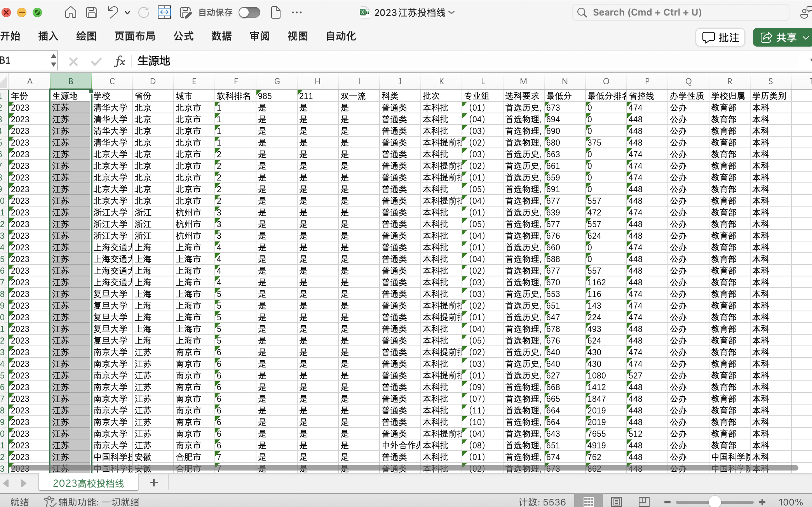Switch to Normal grid view

tap(588, 502)
